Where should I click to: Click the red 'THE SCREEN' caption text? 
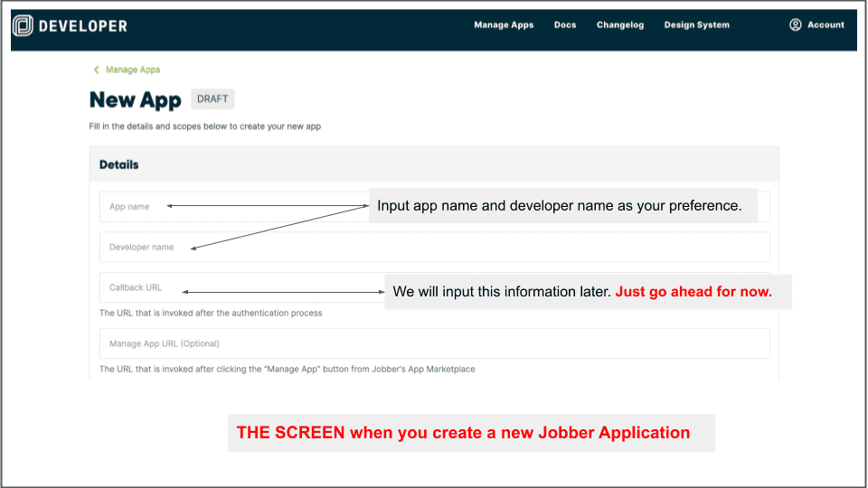pos(463,433)
